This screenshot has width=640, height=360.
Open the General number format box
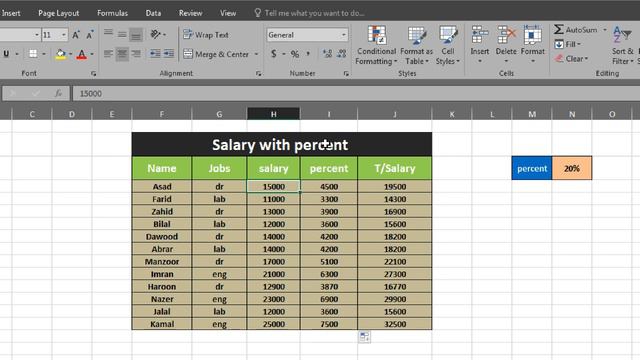(x=307, y=35)
